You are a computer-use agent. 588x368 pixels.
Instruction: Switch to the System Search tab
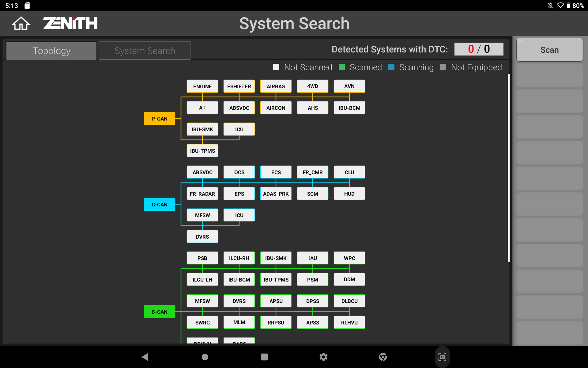coord(145,51)
